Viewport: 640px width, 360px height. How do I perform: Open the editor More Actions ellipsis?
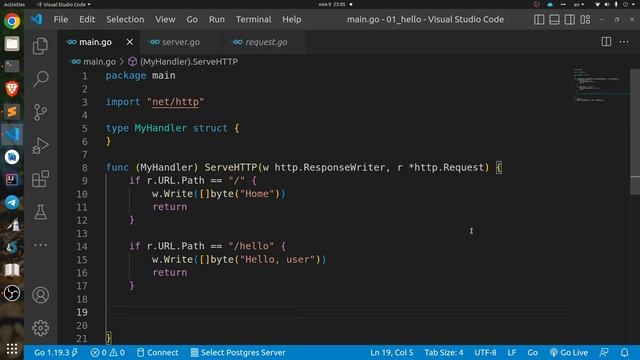point(624,42)
